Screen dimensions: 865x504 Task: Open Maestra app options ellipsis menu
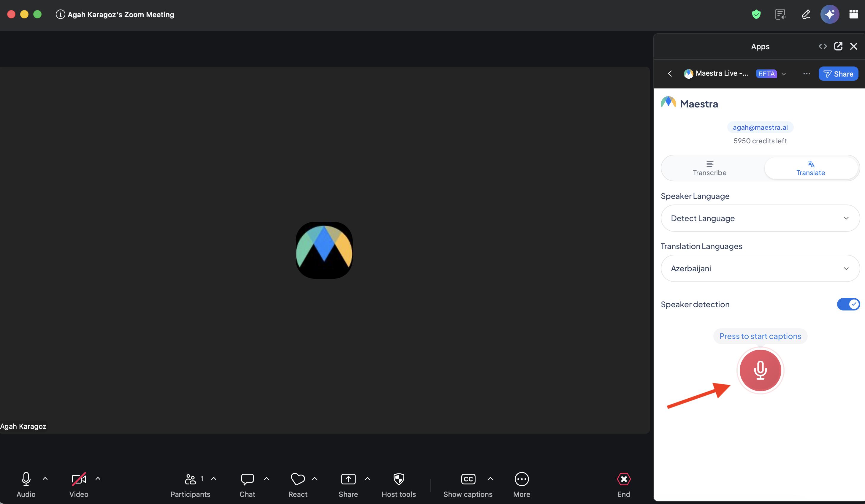pos(807,74)
